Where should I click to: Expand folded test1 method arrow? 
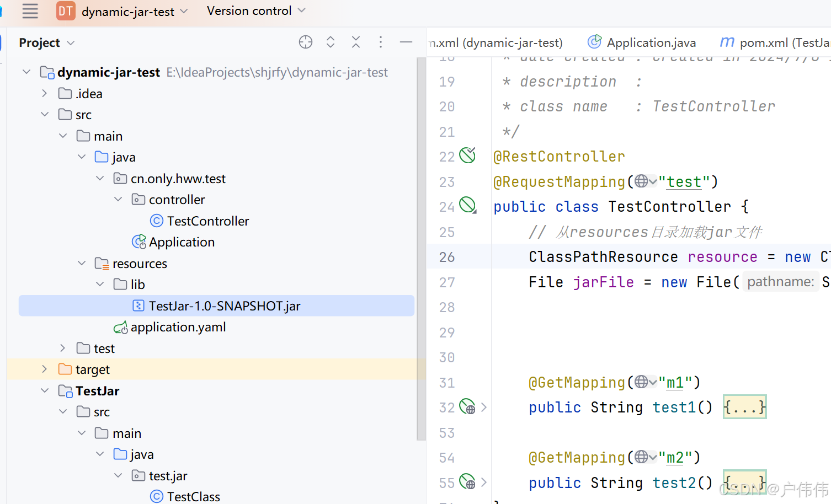coord(484,407)
